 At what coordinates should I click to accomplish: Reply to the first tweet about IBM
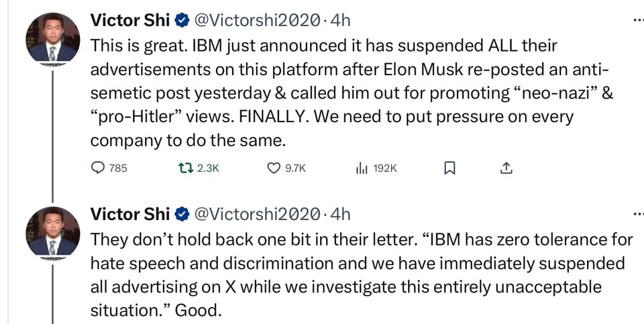coord(98,168)
